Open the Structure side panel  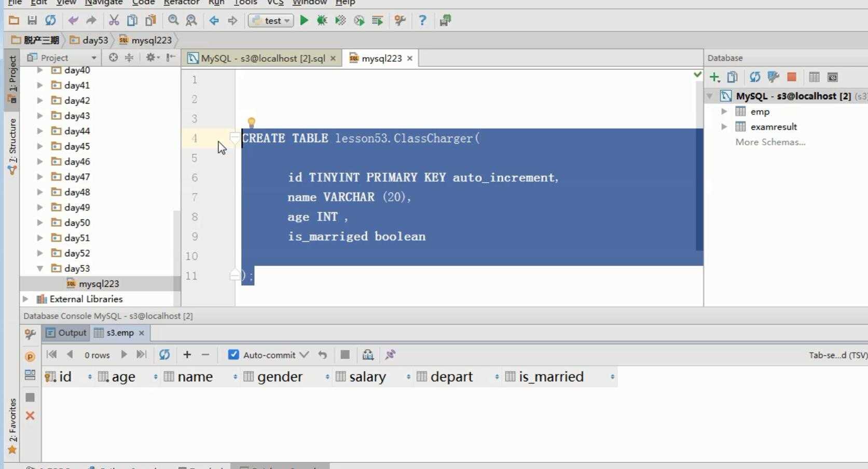point(12,146)
